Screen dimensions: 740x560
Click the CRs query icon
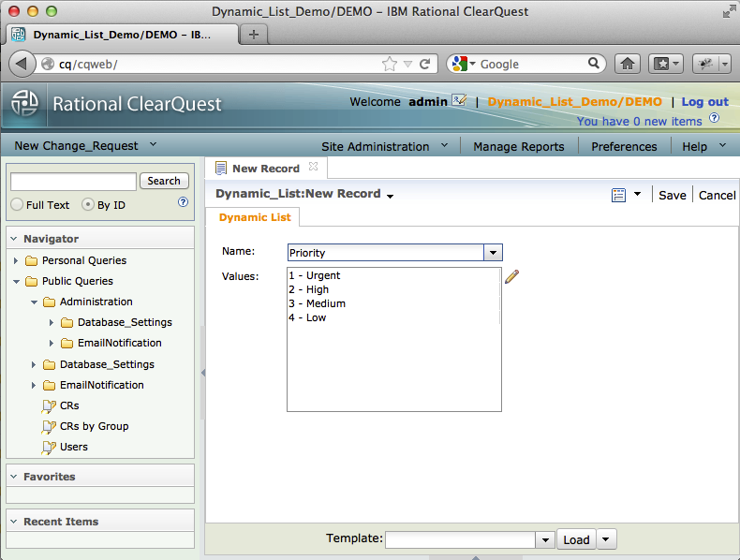[49, 406]
